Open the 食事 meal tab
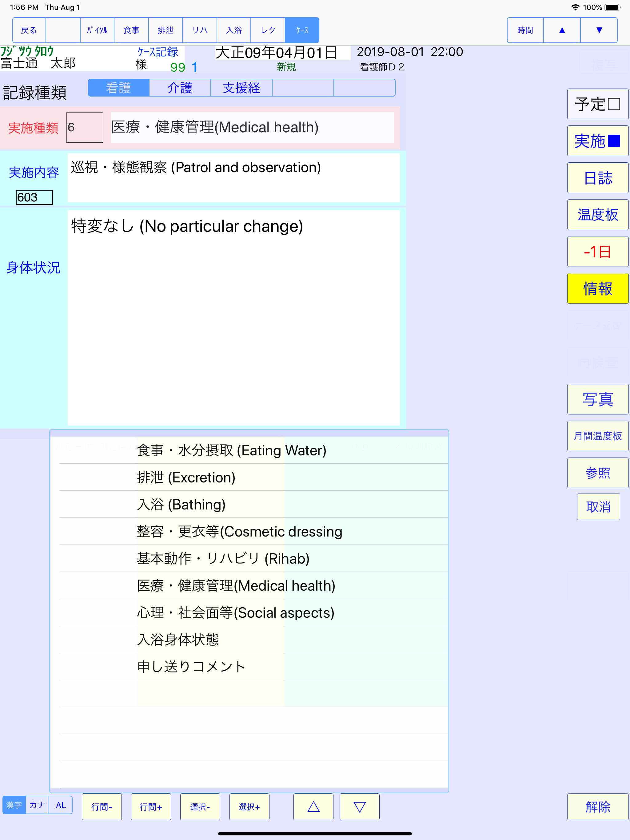Viewport: 630px width, 840px height. [x=131, y=30]
